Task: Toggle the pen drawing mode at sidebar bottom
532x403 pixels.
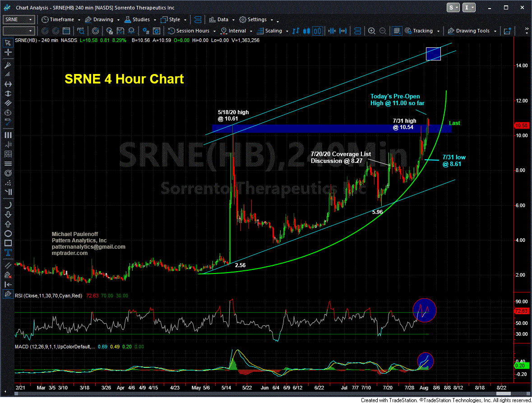Action: point(8,294)
